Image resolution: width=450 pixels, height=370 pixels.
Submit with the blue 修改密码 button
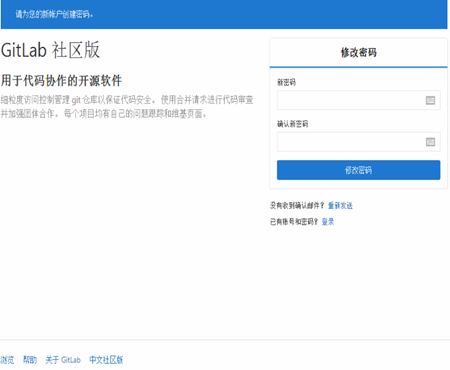[x=358, y=170]
